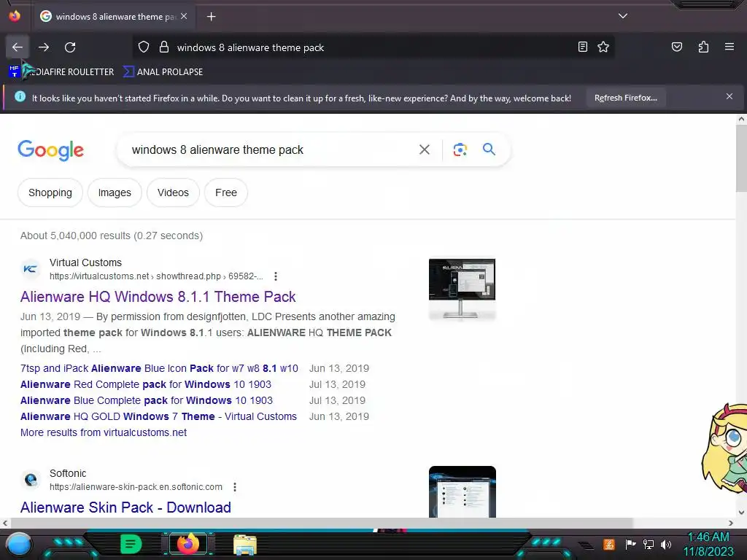Screen dimensions: 747x560
Task: Select the Images filter chip
Action: click(x=115, y=192)
